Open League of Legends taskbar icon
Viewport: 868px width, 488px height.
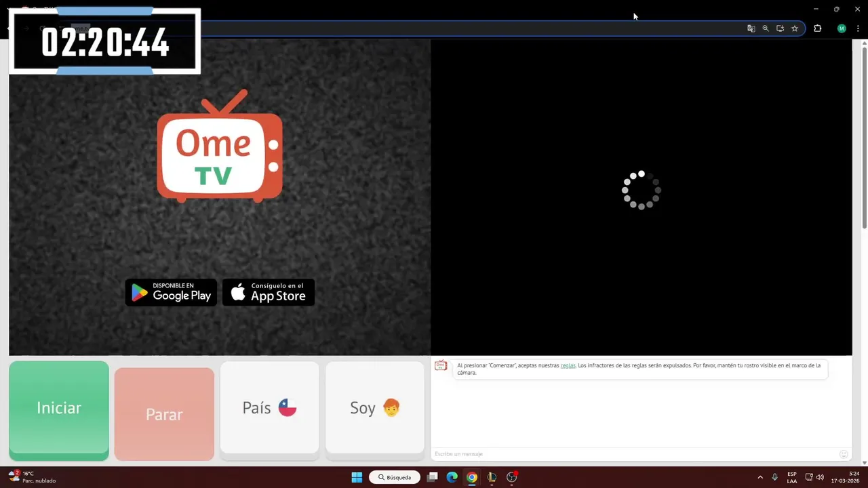492,477
